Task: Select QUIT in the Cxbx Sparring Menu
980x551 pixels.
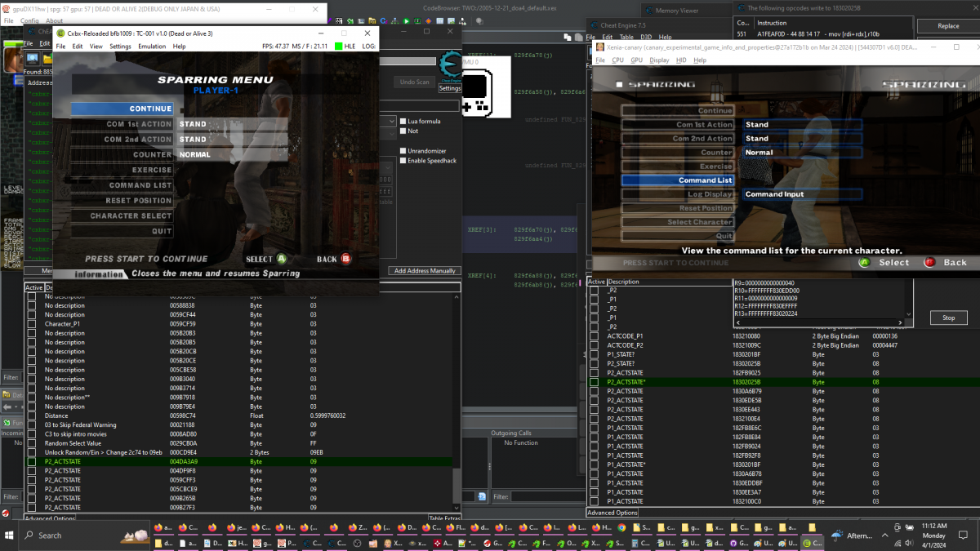Action: (x=122, y=231)
